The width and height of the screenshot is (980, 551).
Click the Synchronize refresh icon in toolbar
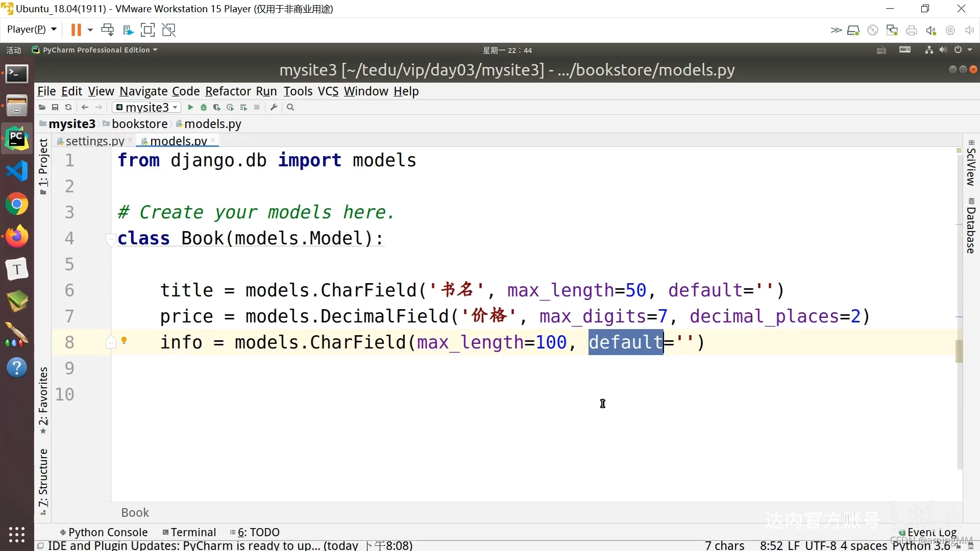click(x=68, y=107)
